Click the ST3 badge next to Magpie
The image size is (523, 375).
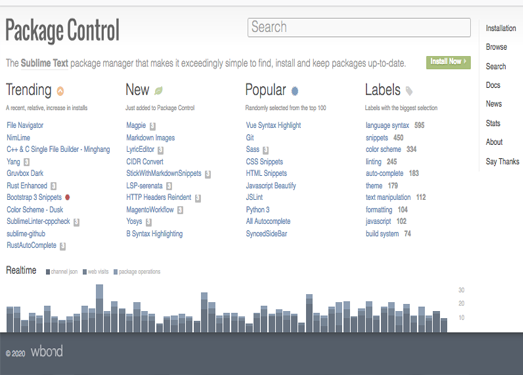[x=153, y=126]
